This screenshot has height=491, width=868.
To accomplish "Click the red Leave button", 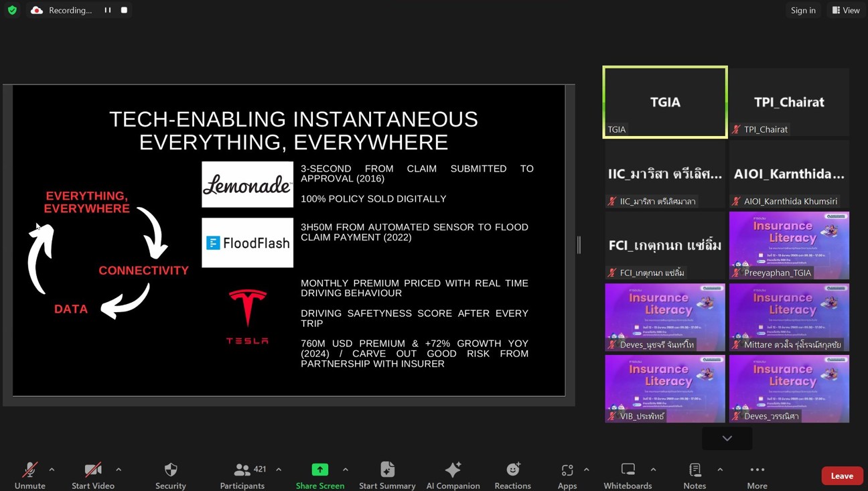I will (842, 476).
